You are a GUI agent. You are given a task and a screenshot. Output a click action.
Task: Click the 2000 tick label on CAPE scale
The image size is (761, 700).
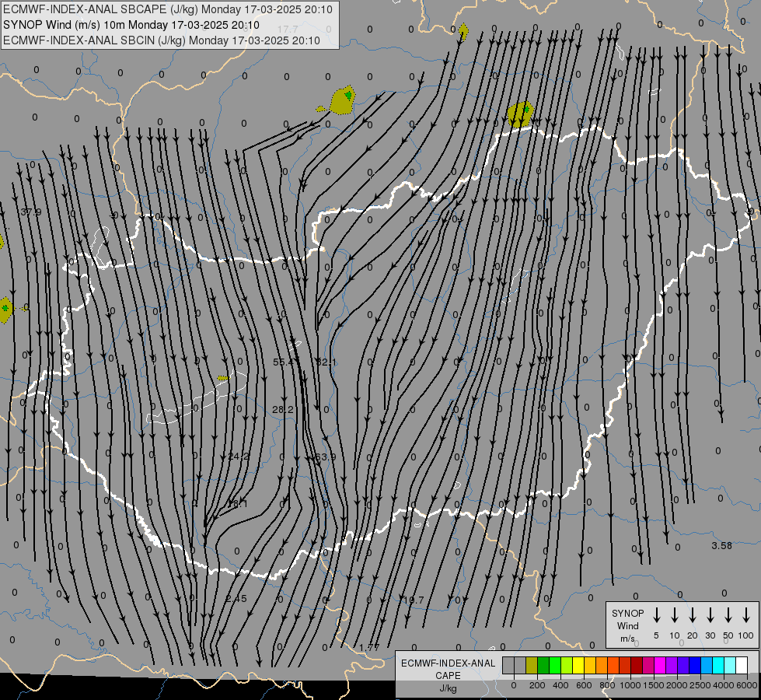pos(676,685)
